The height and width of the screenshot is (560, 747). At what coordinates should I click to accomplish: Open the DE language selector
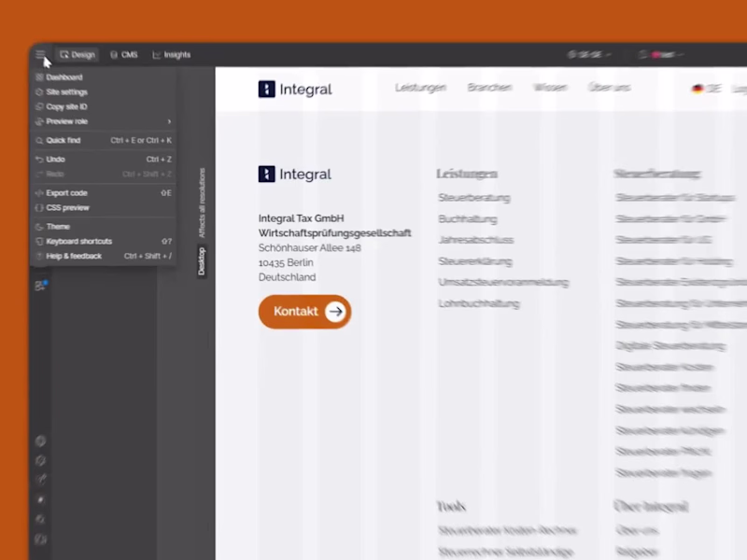(707, 89)
